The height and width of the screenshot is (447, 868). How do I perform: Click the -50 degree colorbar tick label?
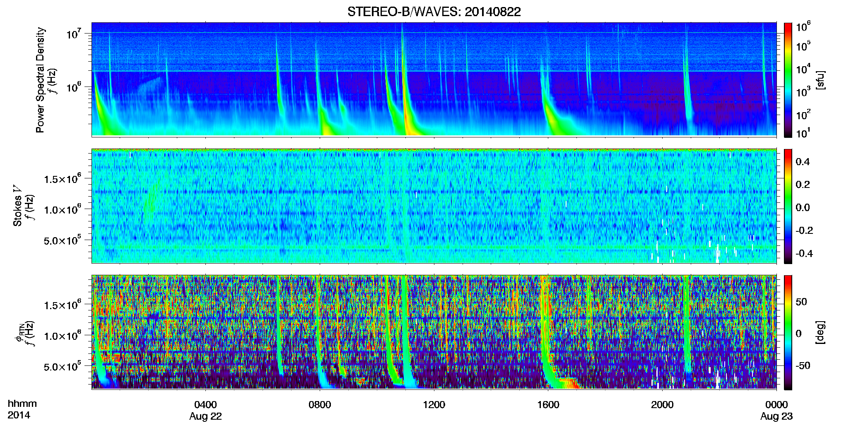click(803, 365)
